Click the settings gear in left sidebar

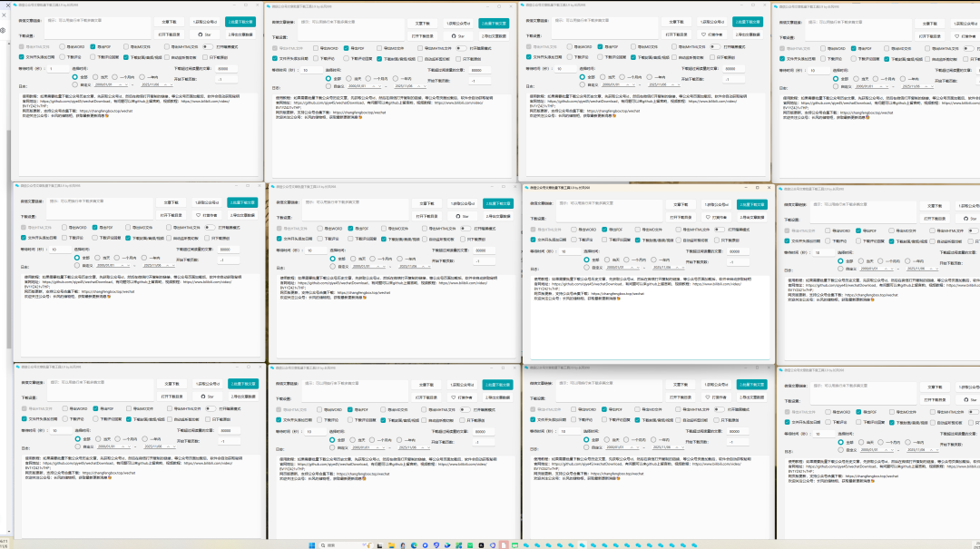pos(3,30)
